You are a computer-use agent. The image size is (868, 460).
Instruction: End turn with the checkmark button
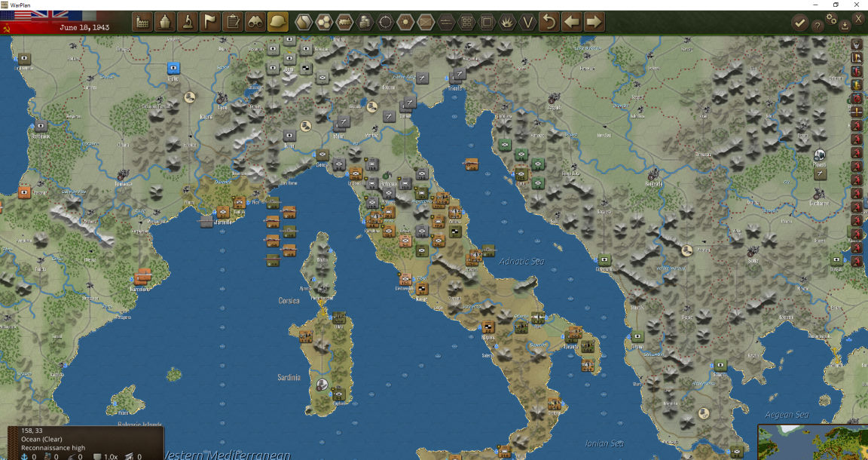coord(799,23)
